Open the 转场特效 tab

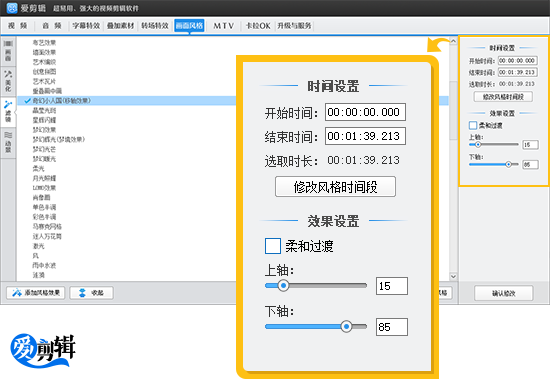pos(155,26)
